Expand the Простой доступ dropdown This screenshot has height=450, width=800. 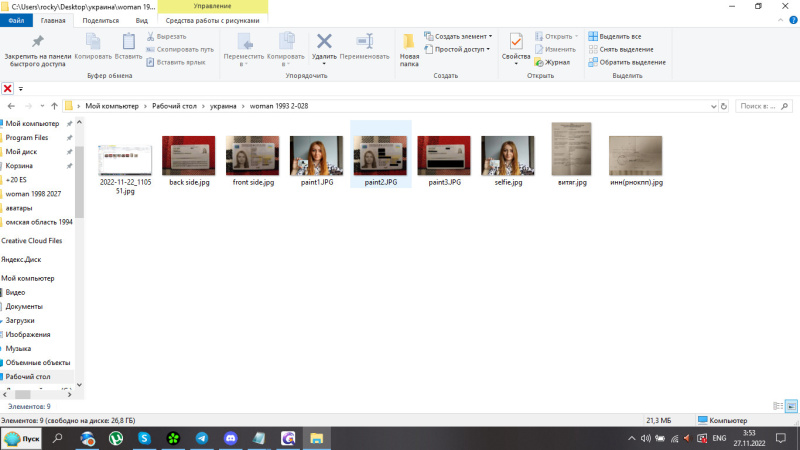pyautogui.click(x=458, y=49)
